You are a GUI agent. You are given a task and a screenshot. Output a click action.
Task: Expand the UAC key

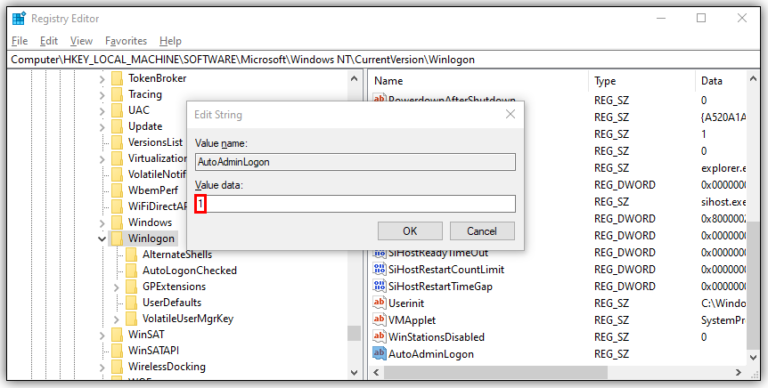(x=102, y=111)
